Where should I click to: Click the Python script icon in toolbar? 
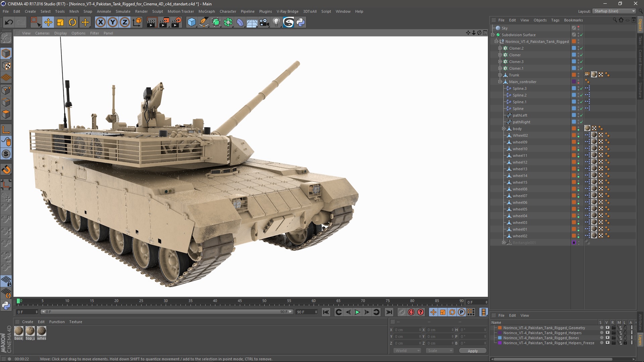(301, 22)
